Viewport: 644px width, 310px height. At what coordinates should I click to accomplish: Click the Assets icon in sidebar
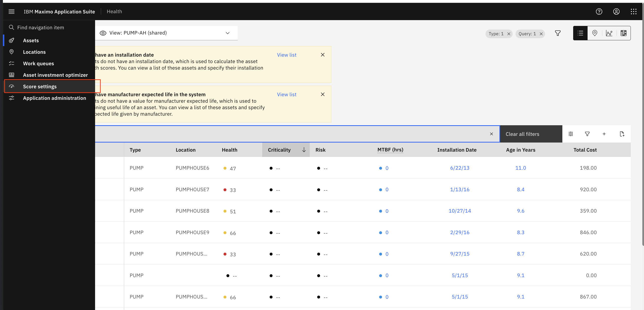click(x=11, y=40)
